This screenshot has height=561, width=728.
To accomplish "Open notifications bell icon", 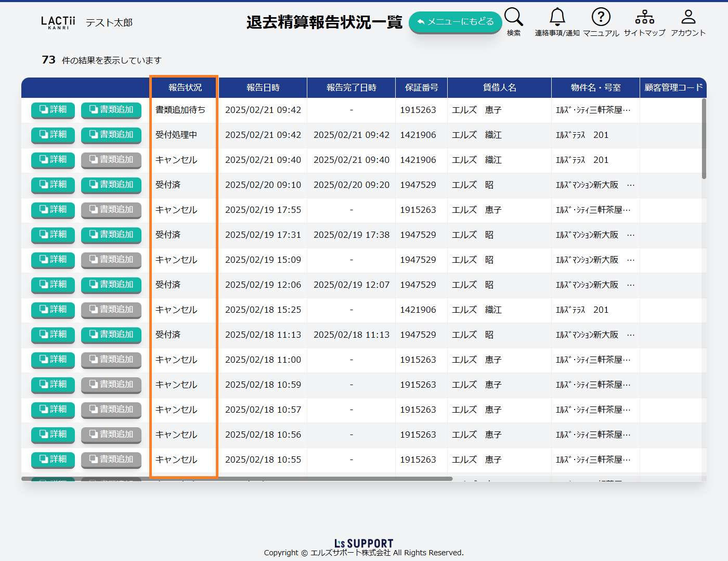I will (557, 17).
